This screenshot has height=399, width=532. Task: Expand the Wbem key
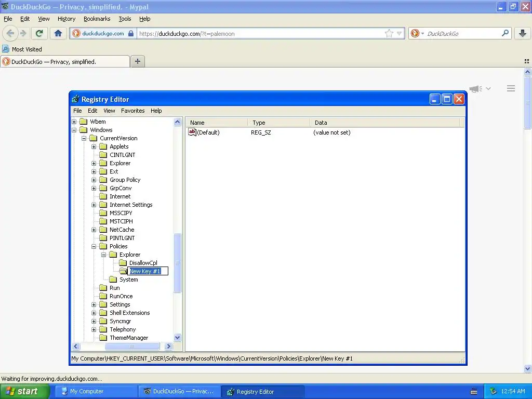tap(74, 122)
